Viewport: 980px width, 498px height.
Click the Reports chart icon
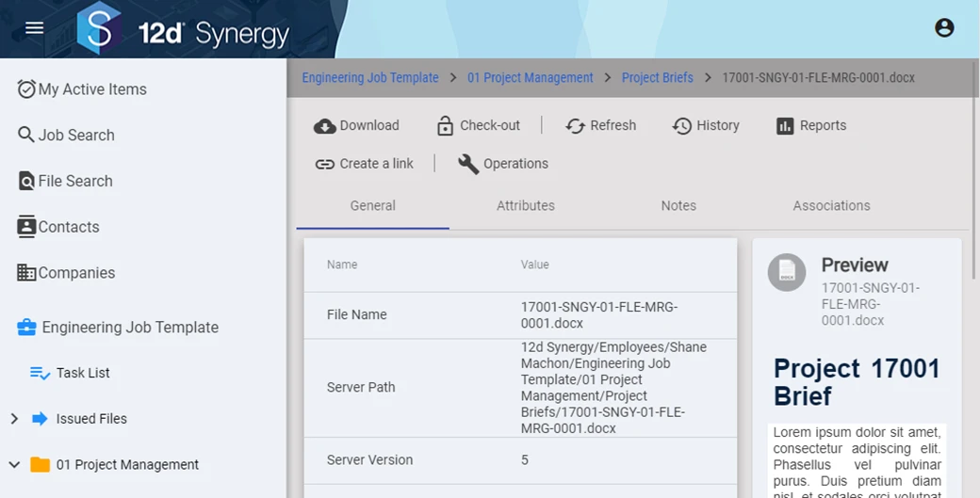pos(785,126)
